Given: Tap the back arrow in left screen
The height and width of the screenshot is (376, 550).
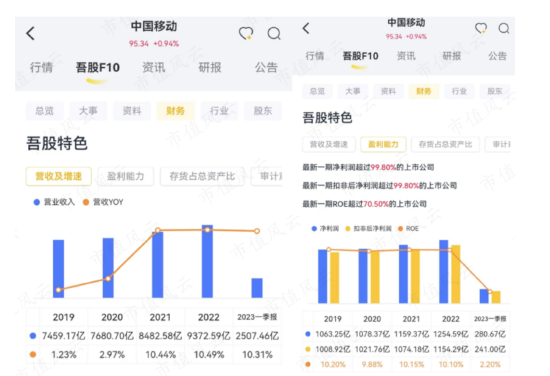Looking at the screenshot, I should coord(31,34).
